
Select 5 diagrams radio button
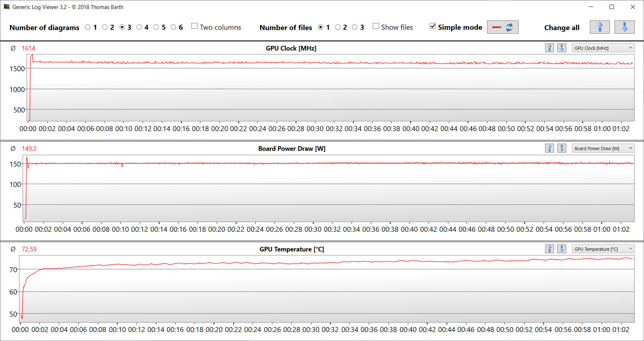point(156,27)
